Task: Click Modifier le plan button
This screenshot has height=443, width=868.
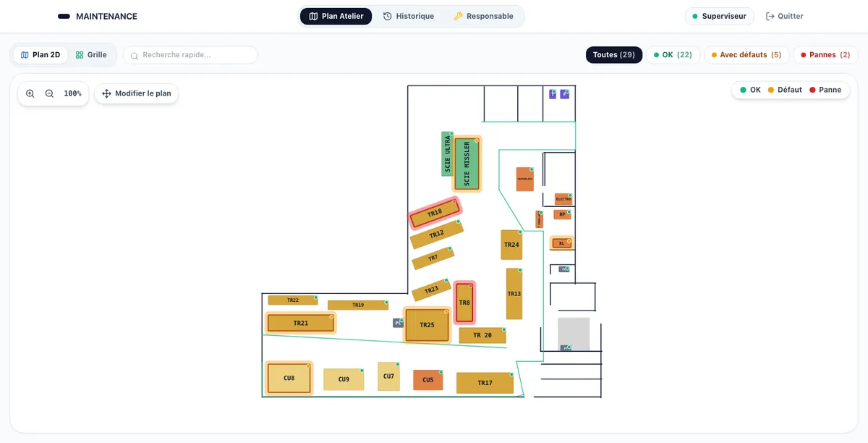Action: (137, 93)
